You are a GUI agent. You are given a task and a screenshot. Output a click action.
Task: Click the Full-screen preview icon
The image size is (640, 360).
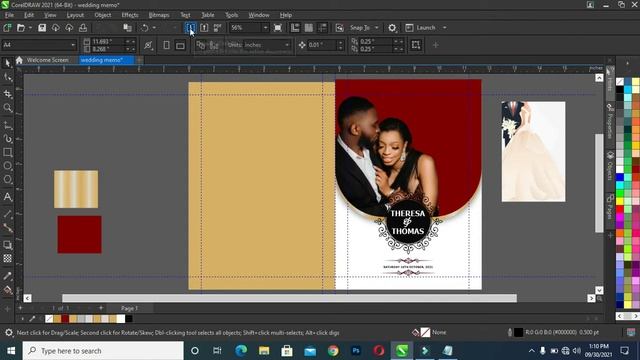coord(278,28)
